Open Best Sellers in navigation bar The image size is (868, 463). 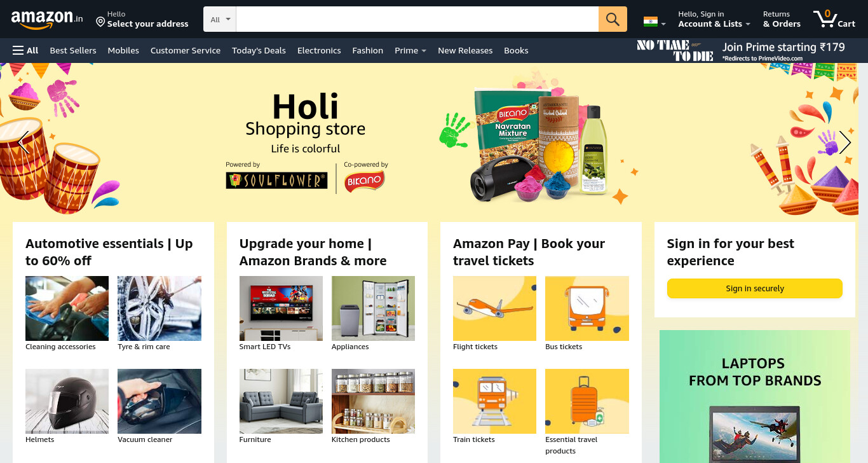[73, 50]
